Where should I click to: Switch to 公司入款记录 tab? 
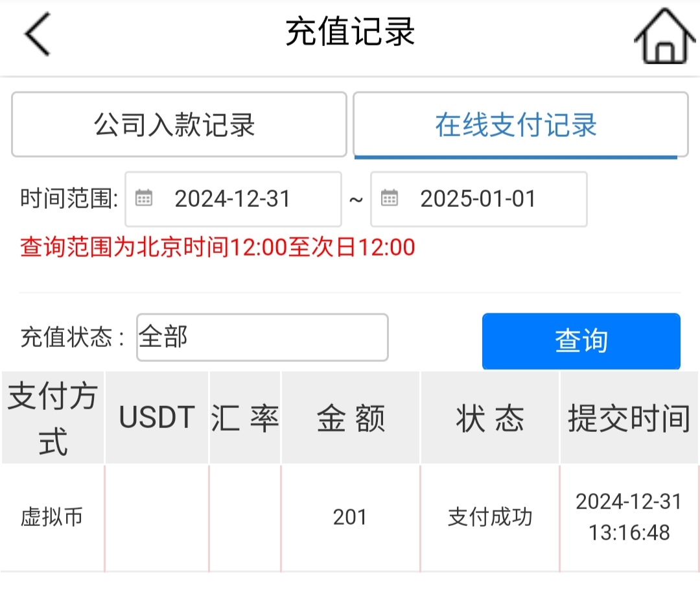click(179, 125)
